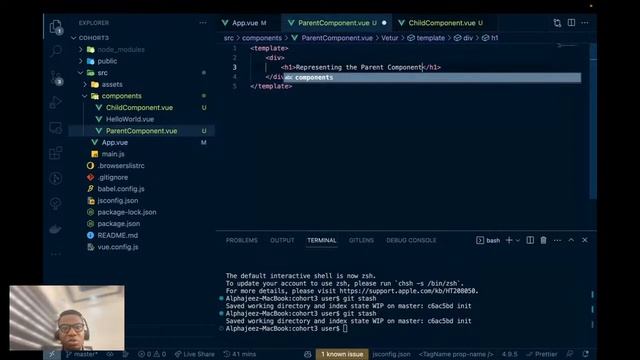Open the Extensions view icon

[56, 153]
